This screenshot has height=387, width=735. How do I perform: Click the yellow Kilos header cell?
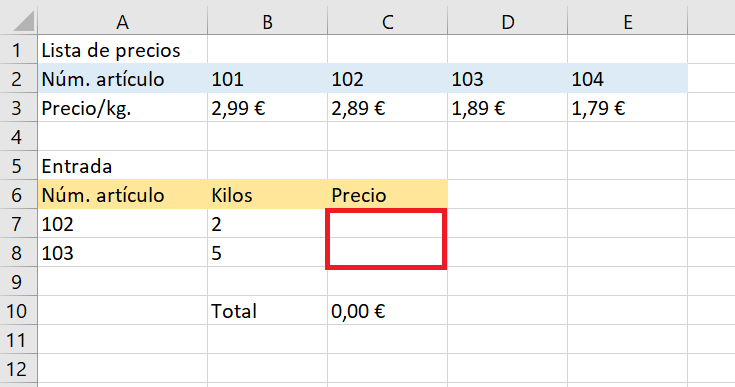tap(267, 195)
